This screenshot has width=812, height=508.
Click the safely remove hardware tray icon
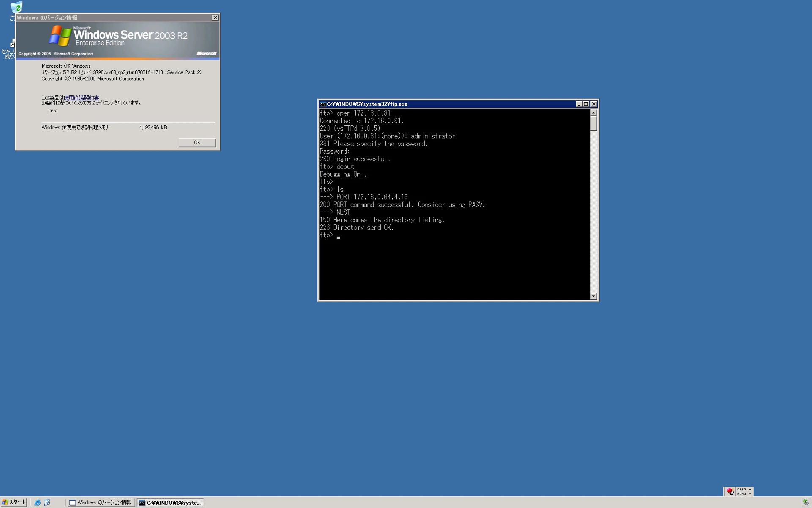click(806, 502)
